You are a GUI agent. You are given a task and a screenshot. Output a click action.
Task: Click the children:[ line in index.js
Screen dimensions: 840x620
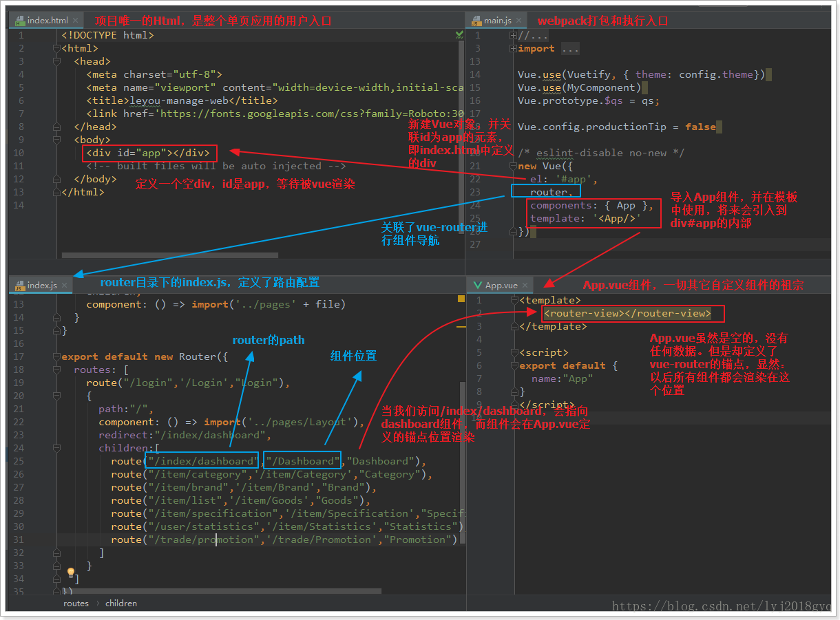click(129, 448)
